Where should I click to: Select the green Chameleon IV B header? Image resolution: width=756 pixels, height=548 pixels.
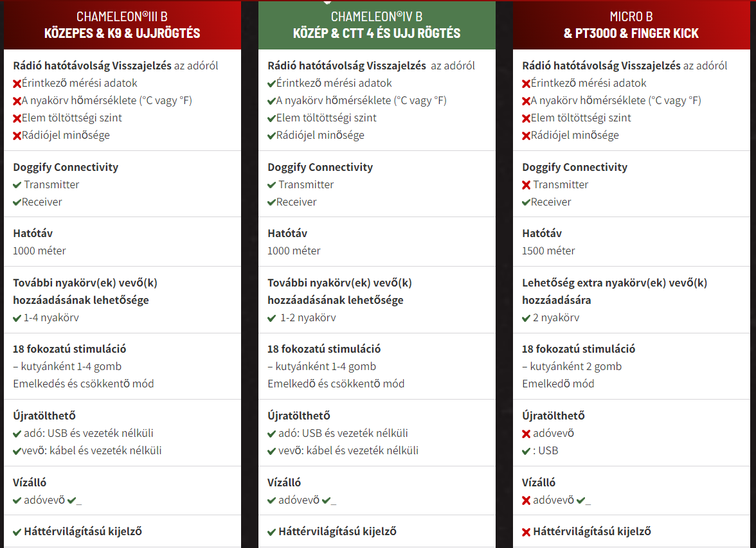click(377, 25)
